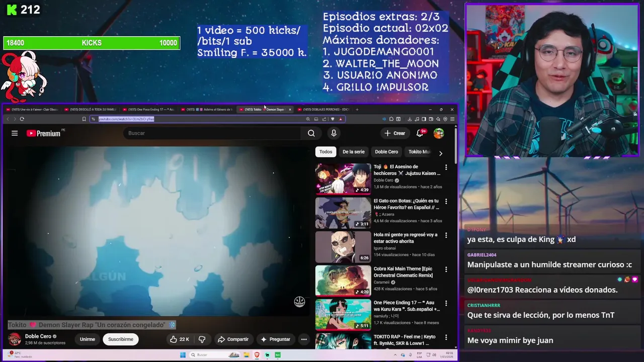Click the YouTube Premium logo
Image resolution: width=644 pixels, height=362 pixels.
click(43, 133)
